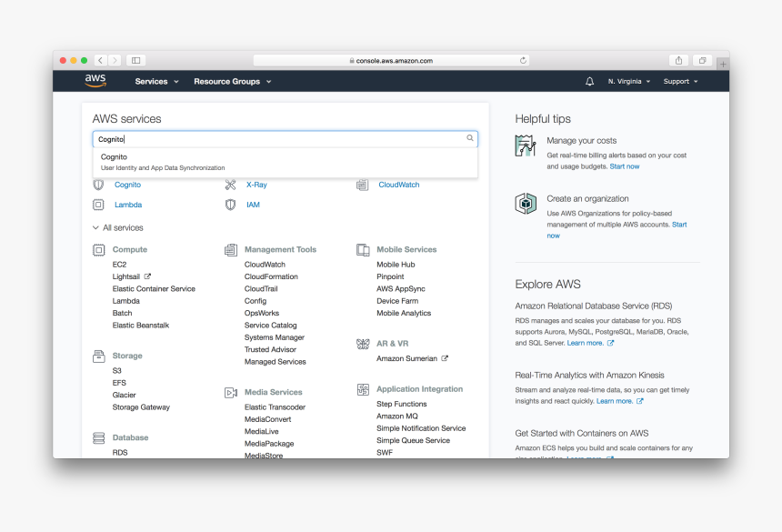Open Elastic Container Service

(154, 288)
